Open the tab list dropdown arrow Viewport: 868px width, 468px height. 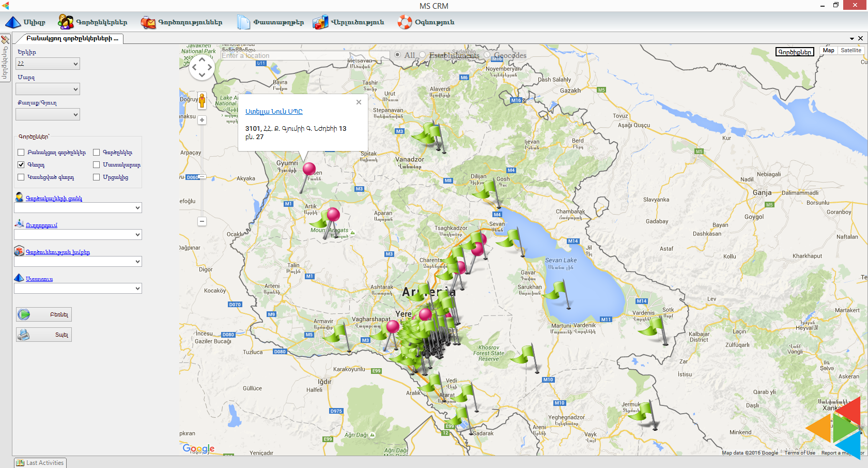pos(852,39)
